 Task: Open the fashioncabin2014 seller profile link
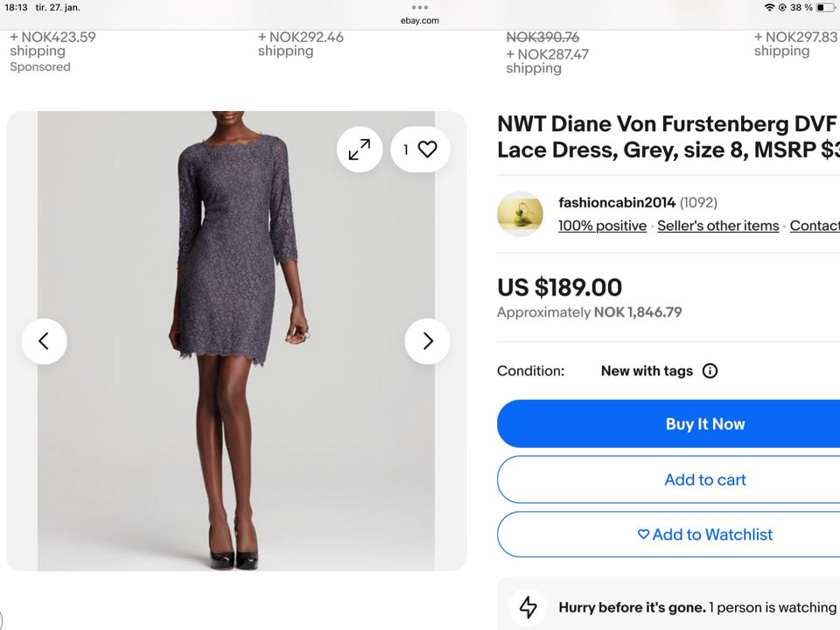click(x=617, y=203)
